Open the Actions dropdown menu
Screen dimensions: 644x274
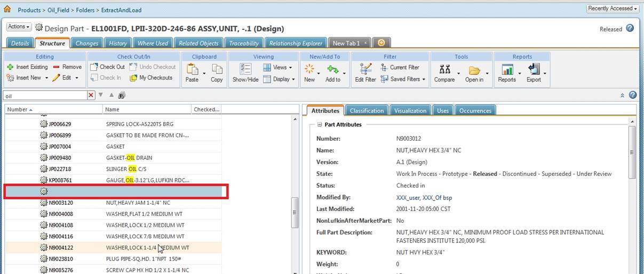point(19,27)
